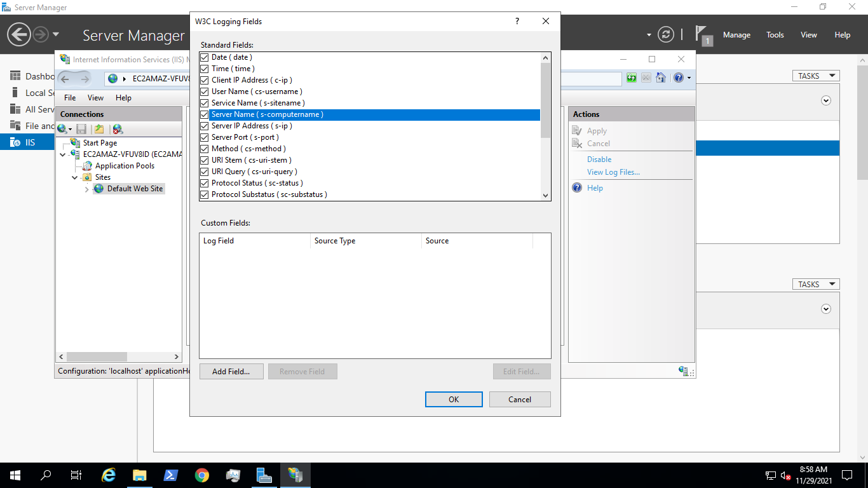
Task: Toggle the URI Stem ( cs-uri-stem ) checkbox
Action: [x=205, y=160]
